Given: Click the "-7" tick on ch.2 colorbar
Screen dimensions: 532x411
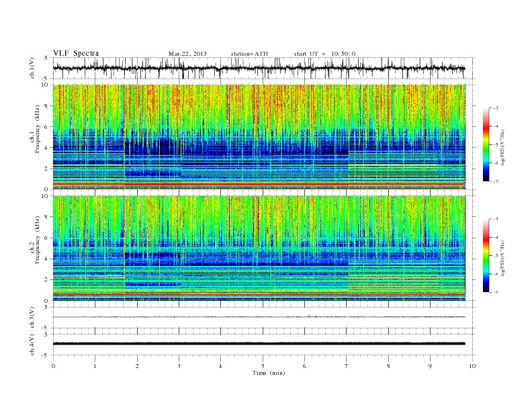Looking at the screenshot, I should pos(495,292).
